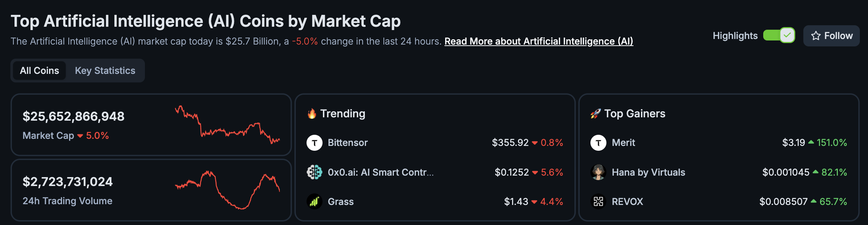Click the Trending fire emoji icon

312,114
